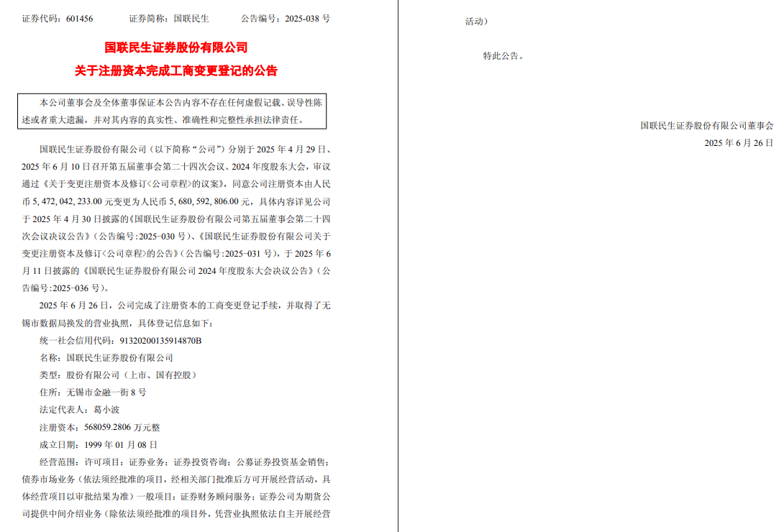Click the line starting 经营范围：许可项目
Viewport: 784px width, 532px height.
pyautogui.click(x=185, y=462)
